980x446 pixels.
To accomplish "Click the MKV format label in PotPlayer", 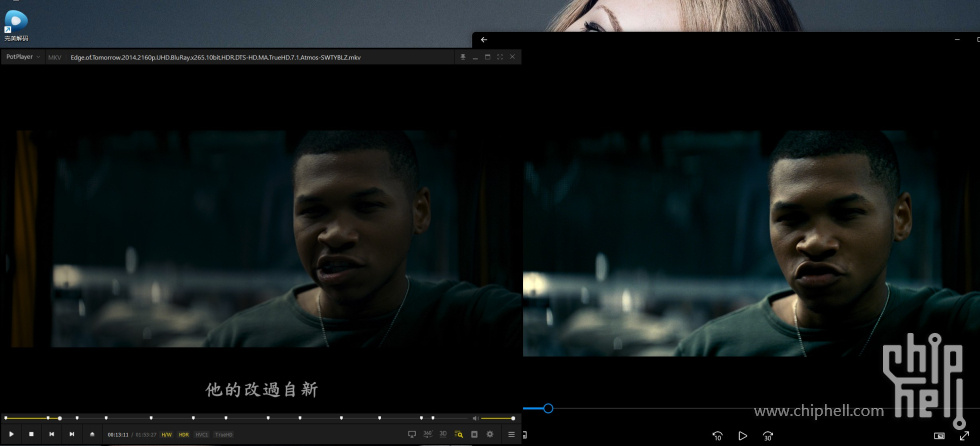I will [x=55, y=57].
